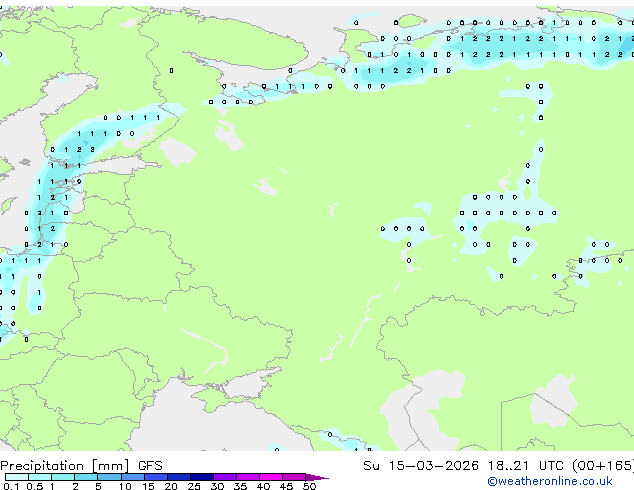Click the 'GFS' model label
Image resolution: width=634 pixels, height=490 pixels.
click(150, 466)
